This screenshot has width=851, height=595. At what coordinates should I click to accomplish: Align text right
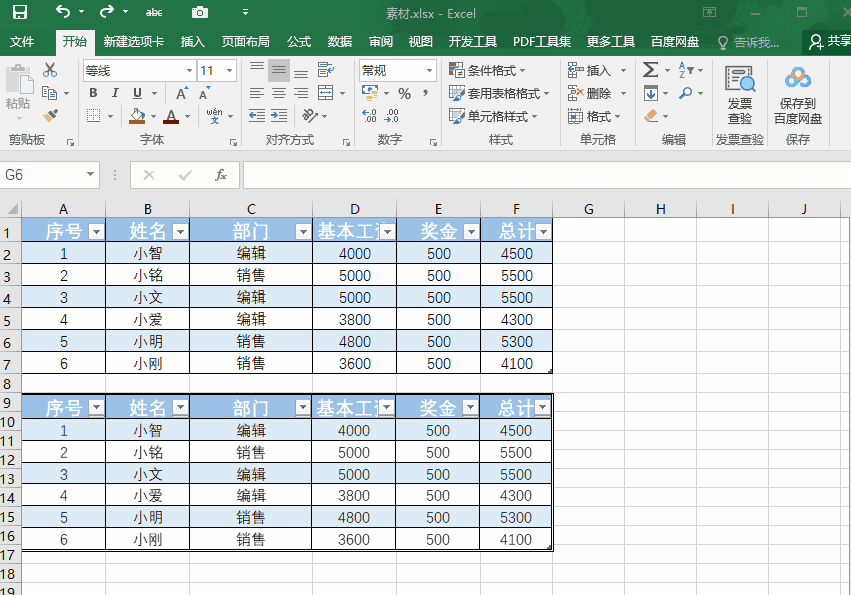[301, 93]
